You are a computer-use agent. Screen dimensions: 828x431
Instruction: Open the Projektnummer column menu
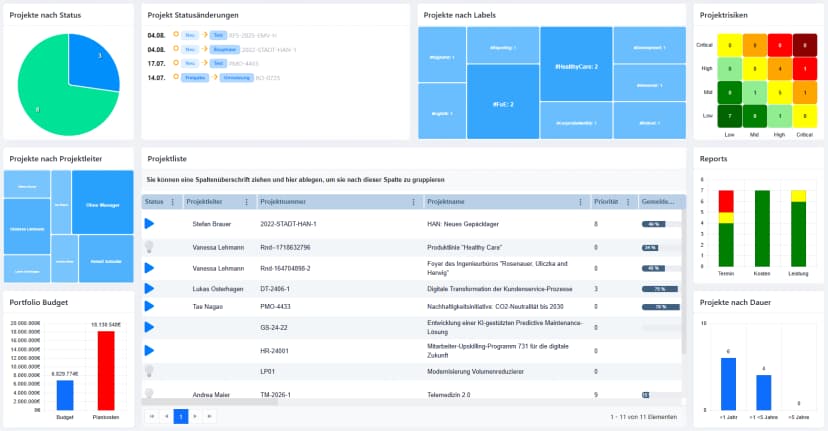(x=413, y=202)
